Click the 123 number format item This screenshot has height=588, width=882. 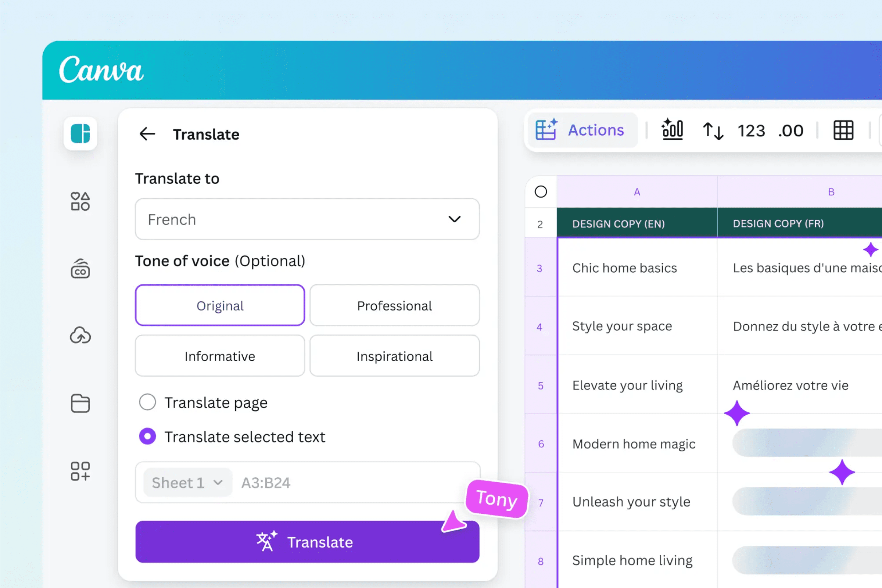[751, 131]
